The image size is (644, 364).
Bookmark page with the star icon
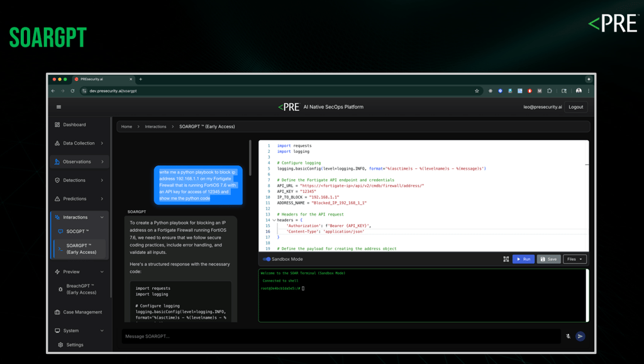pos(477,91)
